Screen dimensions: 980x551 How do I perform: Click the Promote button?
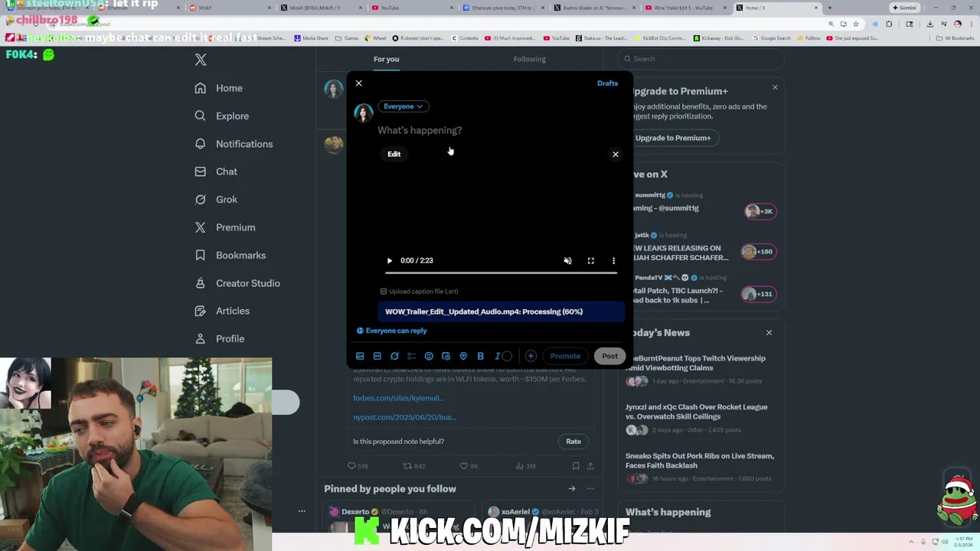(565, 356)
